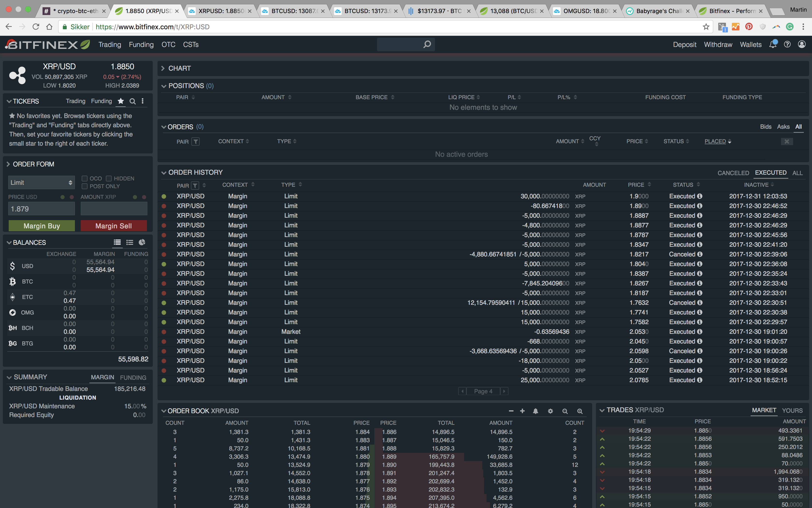Image resolution: width=812 pixels, height=508 pixels.
Task: Go to next order history page arrow
Action: click(x=504, y=391)
